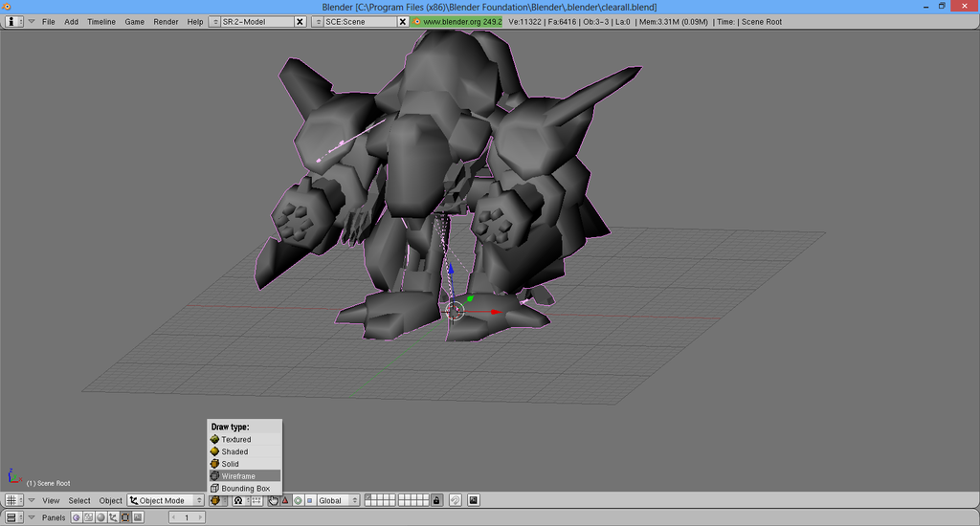Switch to the Scene context button
This screenshot has width=980, height=526.
(138, 517)
